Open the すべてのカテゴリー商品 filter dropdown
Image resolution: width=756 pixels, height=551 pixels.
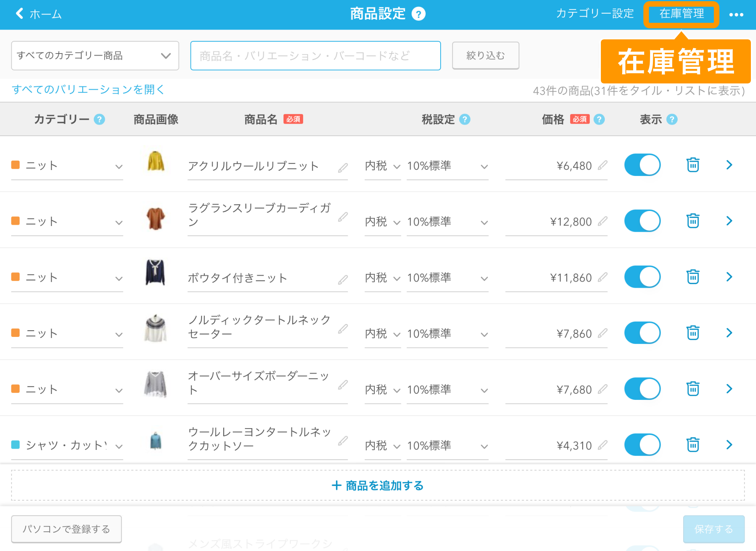95,55
